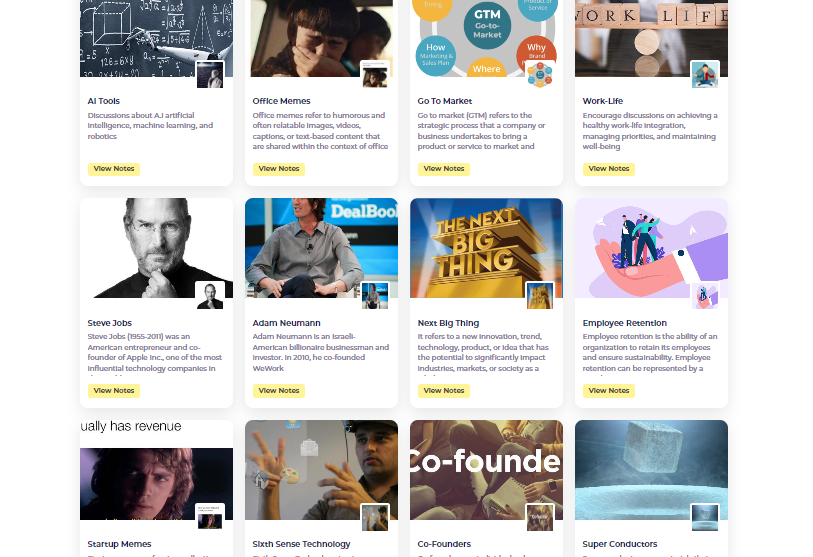813x557 pixels.
Task: Click the Employee Retention card title
Action: click(x=624, y=323)
